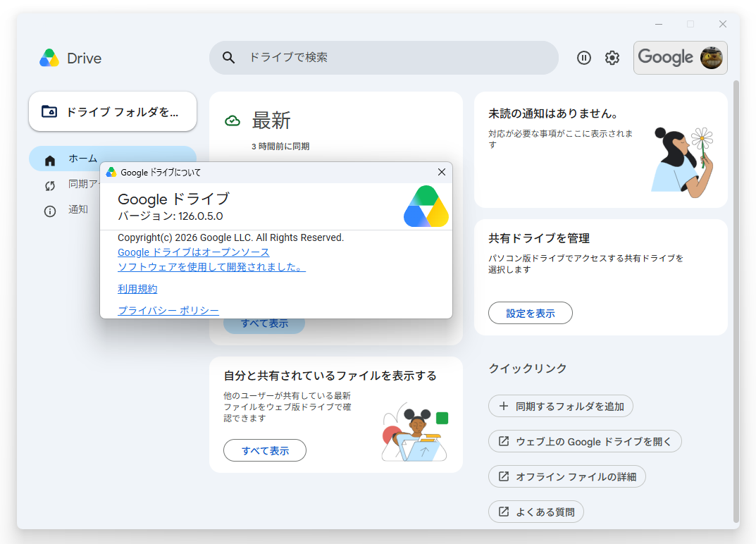The width and height of the screenshot is (756, 544).
Task: Click 3 時間前に同期 status text
Action: pyautogui.click(x=280, y=146)
